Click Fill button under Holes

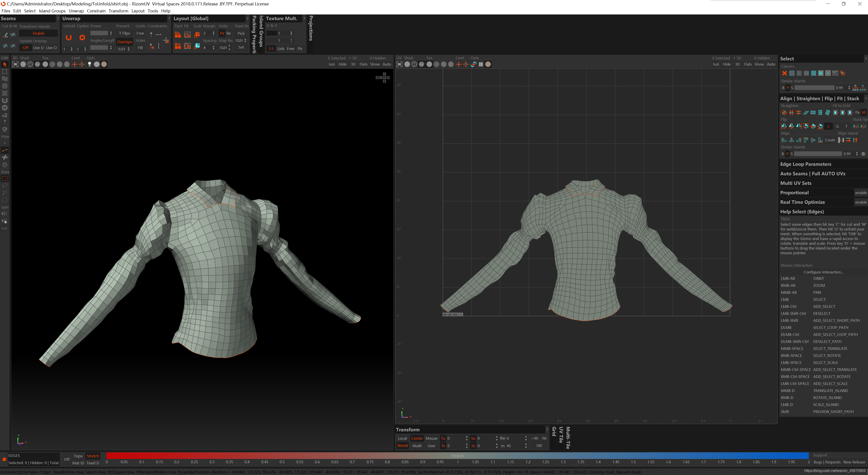[x=140, y=47]
